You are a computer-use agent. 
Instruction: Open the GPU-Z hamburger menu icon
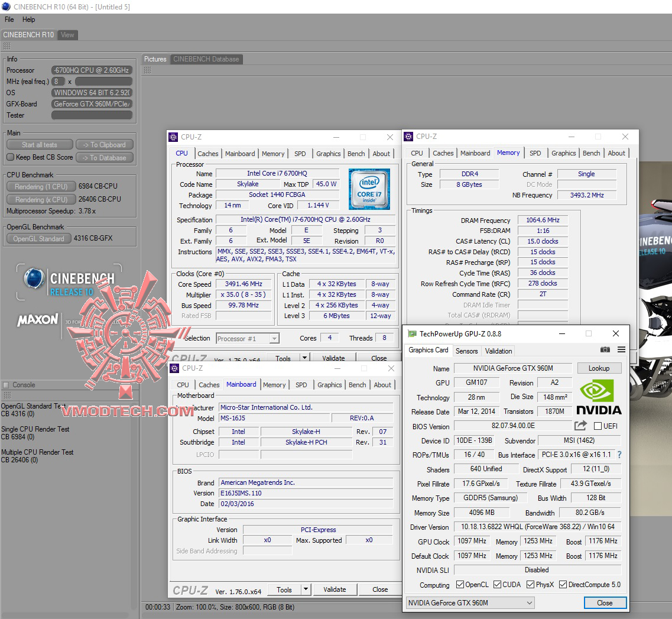(x=621, y=350)
